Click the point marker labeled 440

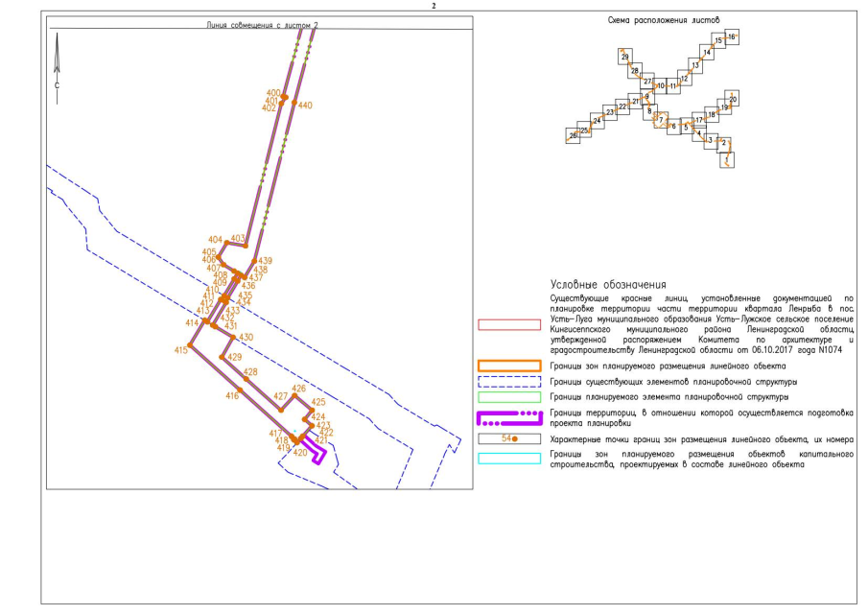pyautogui.click(x=294, y=103)
